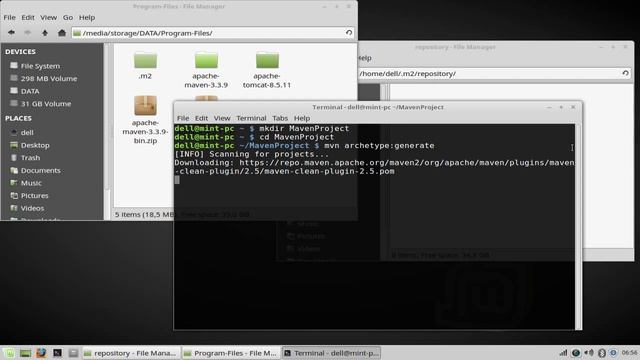Viewport: 640px width, 360px height.
Task: Open Edit menu in Program-Files File Manager
Action: [28, 17]
